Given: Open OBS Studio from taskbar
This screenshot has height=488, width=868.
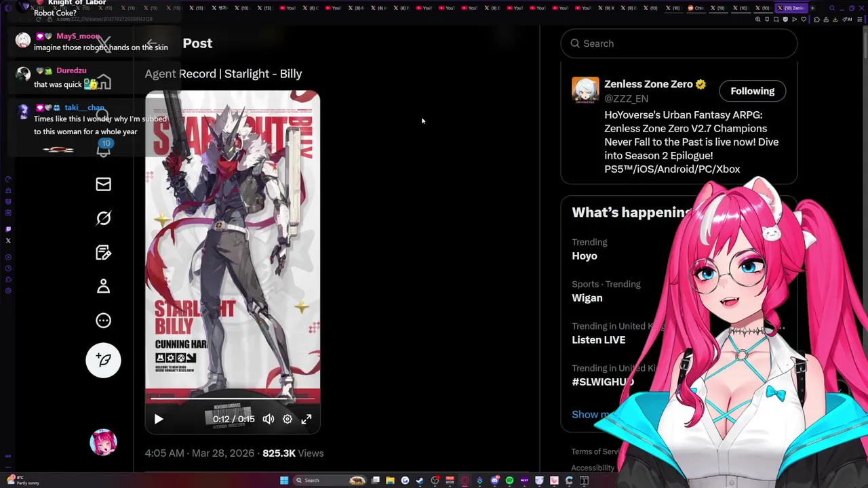Looking at the screenshot, I should 435,481.
